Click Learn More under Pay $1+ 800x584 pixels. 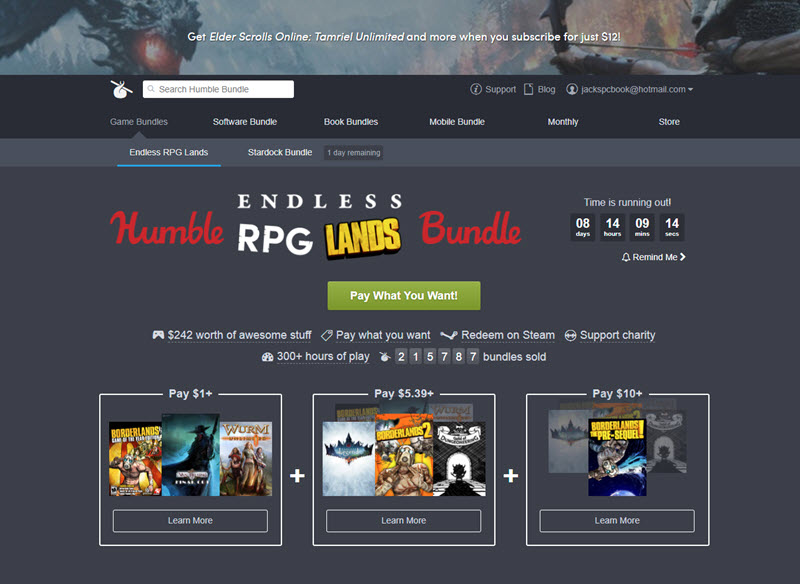click(190, 521)
